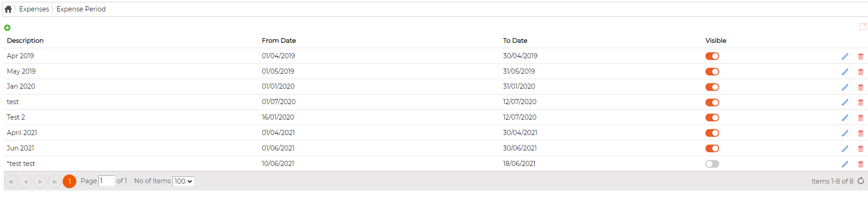868x210 pixels.
Task: Sort by the From Date column header
Action: tap(279, 40)
